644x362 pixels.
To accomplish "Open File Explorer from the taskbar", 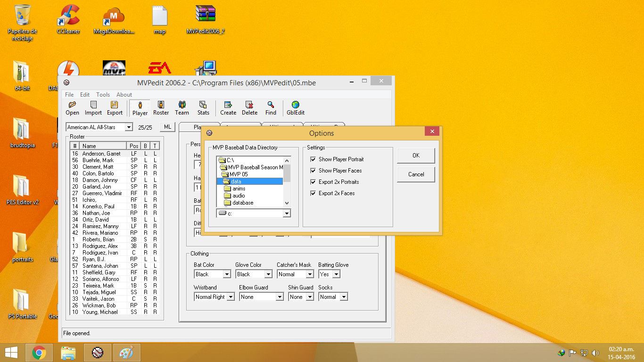I will pos(68,352).
